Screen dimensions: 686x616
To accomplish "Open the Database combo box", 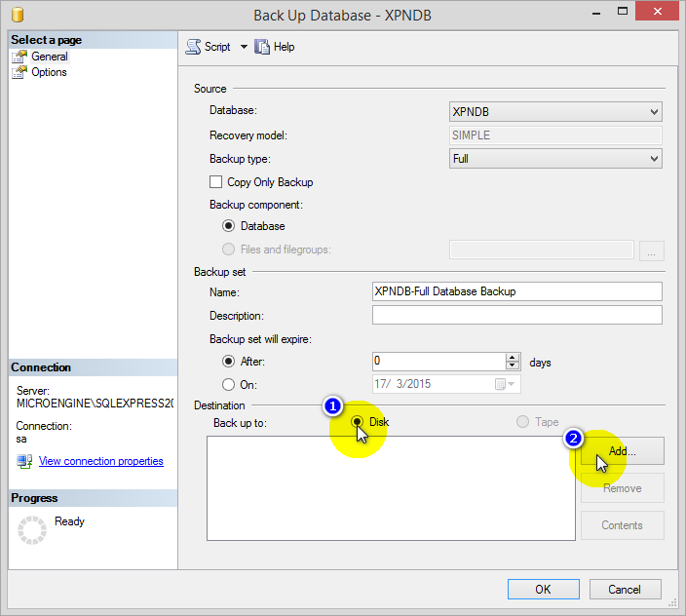I will [555, 112].
